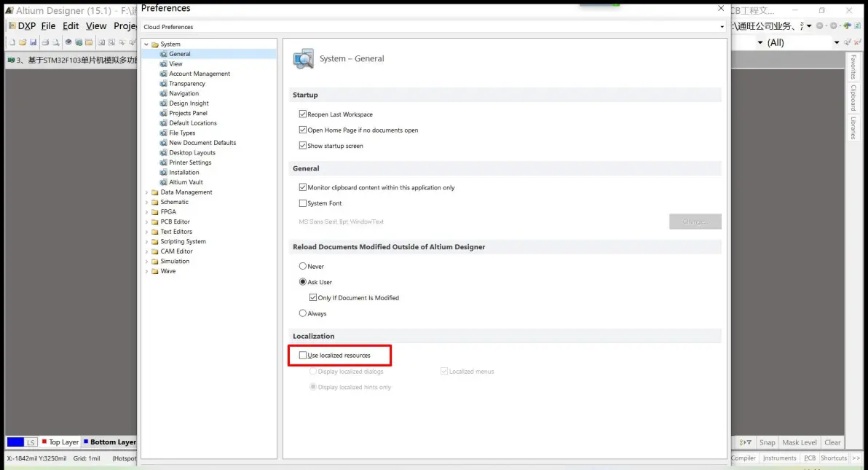This screenshot has width=868, height=470.
Task: Click the zoom document toolbar icon after the separator
Action: click(x=101, y=42)
